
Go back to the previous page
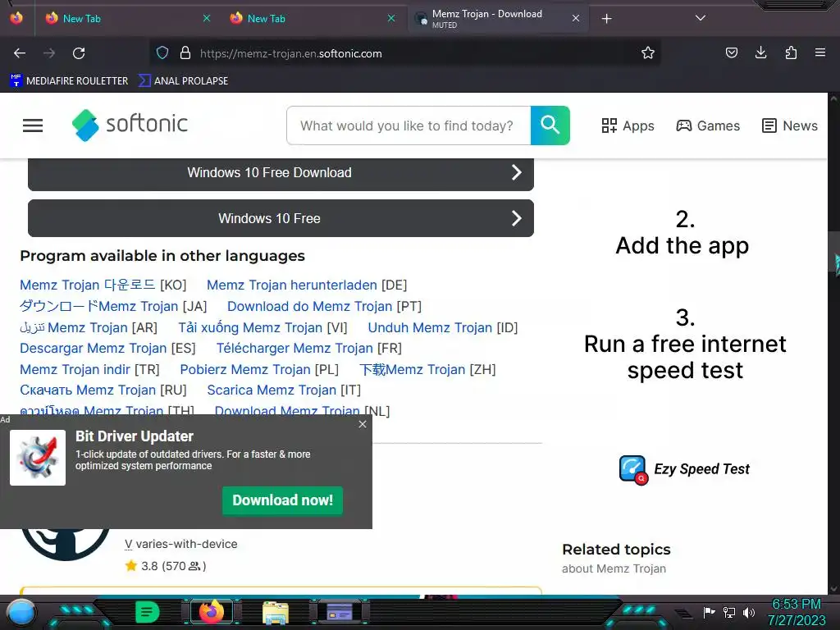click(20, 53)
